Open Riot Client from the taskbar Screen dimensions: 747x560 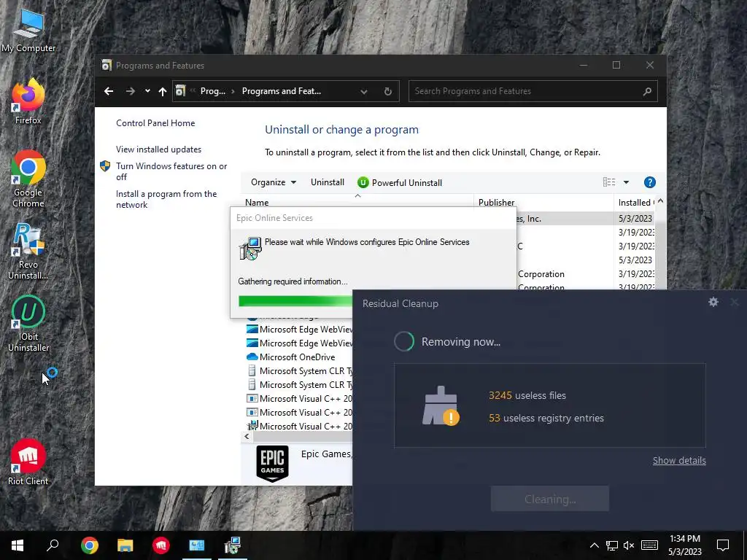tap(161, 545)
